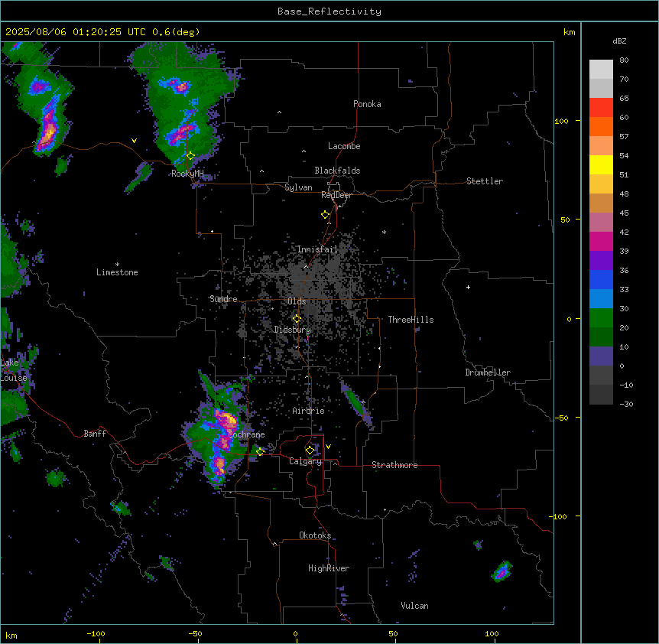This screenshot has height=644, width=659.
Task: Click the yellow V marker northwest of RockyMH
Action: tap(134, 141)
